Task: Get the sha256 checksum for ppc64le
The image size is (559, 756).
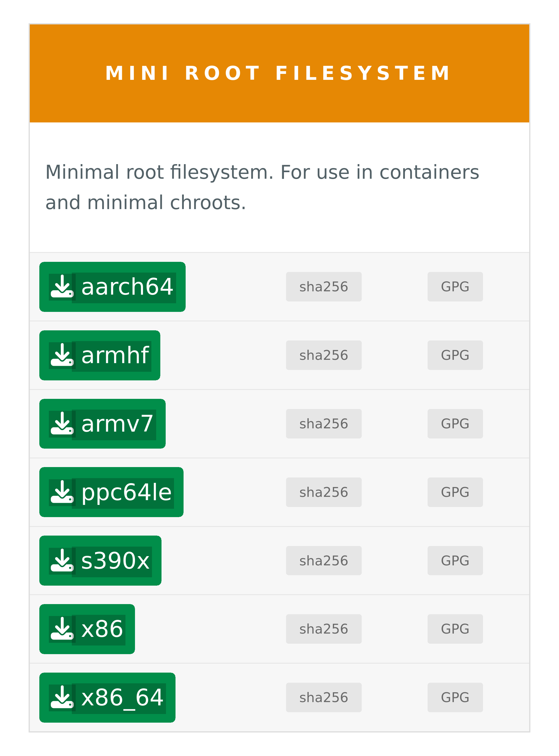Action: pos(324,492)
